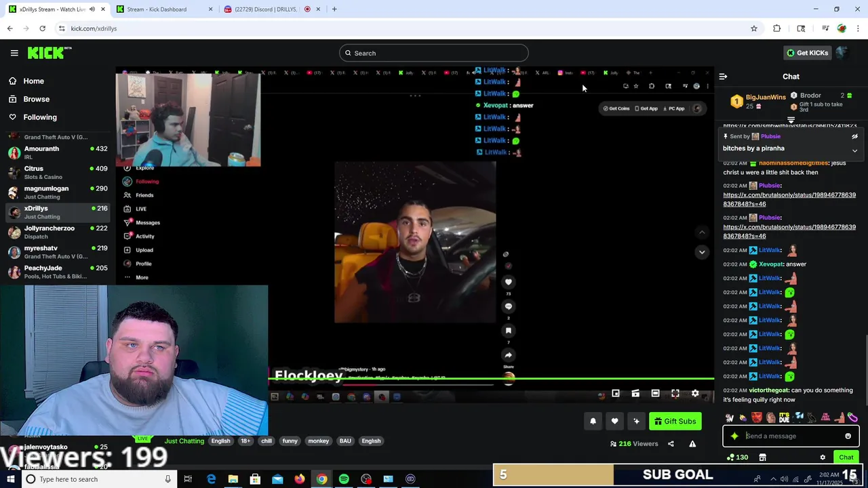This screenshot has width=868, height=488.
Task: Focus the Kick search box
Action: pyautogui.click(x=434, y=53)
